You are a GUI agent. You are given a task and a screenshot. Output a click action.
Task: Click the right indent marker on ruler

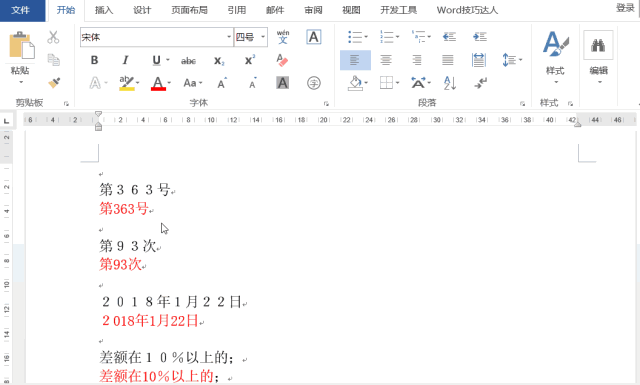[x=577, y=124]
